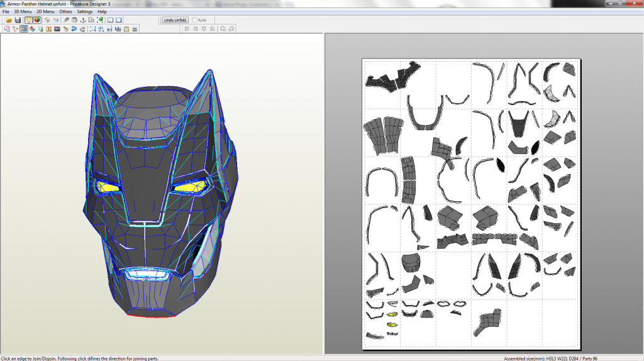Screen dimensions: 644x361
Task: Click the pencil edge tool icon
Action: 66,19
